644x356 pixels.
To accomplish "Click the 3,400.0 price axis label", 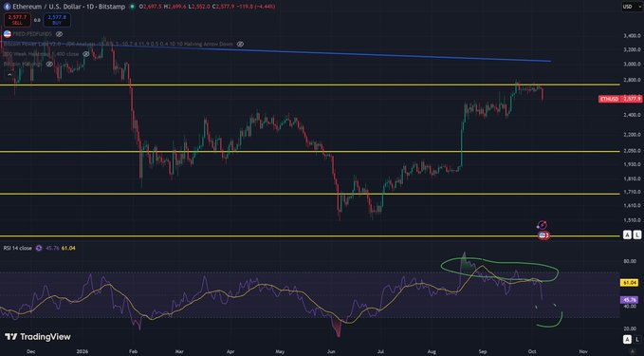I will click(632, 36).
